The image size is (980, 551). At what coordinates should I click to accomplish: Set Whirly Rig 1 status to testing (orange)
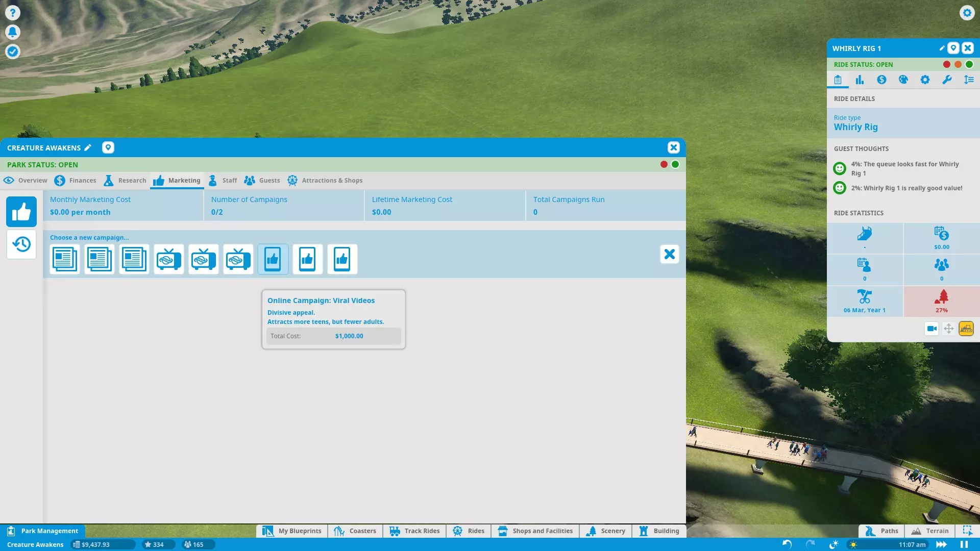(x=958, y=64)
